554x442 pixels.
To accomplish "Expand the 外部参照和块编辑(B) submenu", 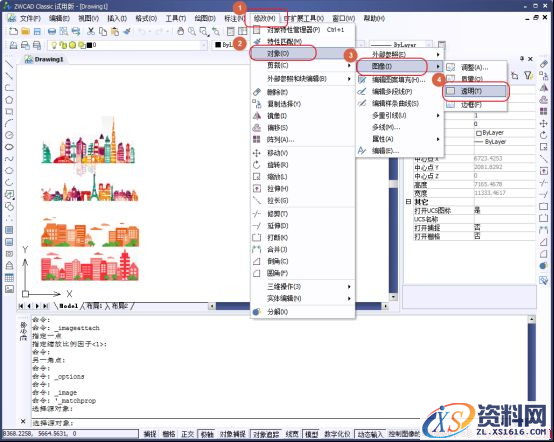I will pyautogui.click(x=302, y=78).
